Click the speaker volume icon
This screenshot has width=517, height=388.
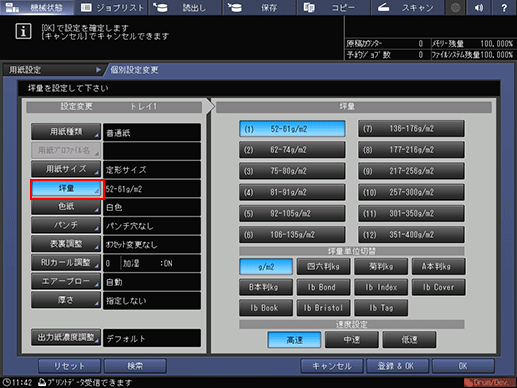pos(479,7)
